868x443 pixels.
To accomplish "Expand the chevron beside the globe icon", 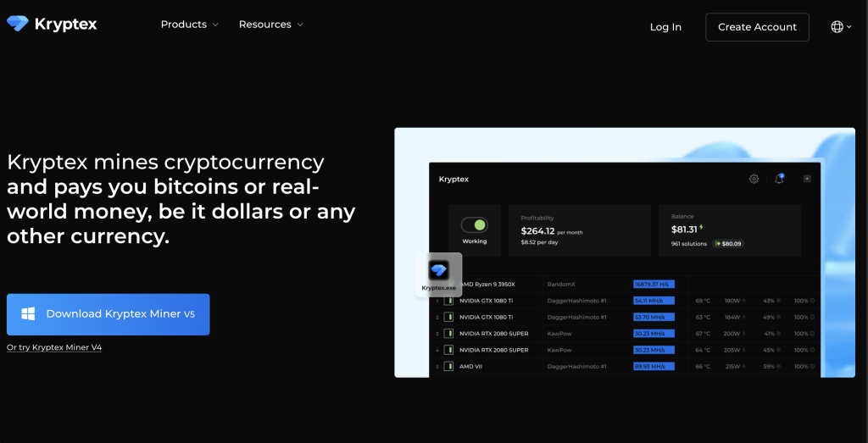I will (x=849, y=27).
